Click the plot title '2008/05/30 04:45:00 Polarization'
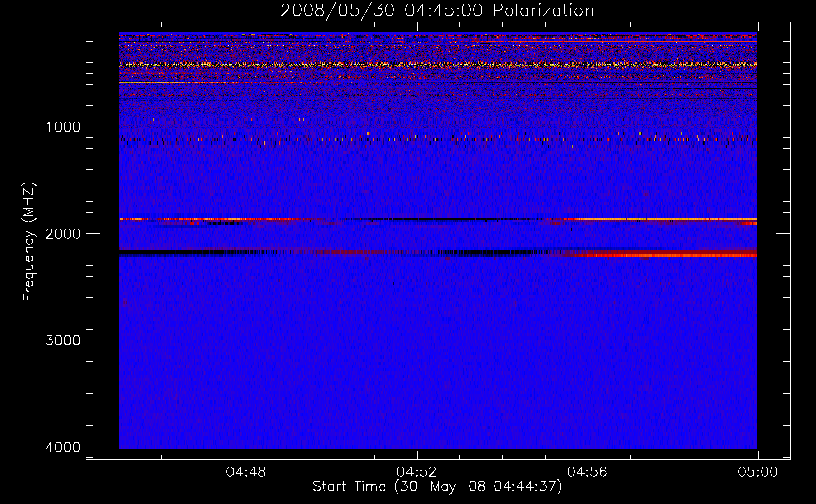The height and width of the screenshot is (504, 816). click(437, 10)
